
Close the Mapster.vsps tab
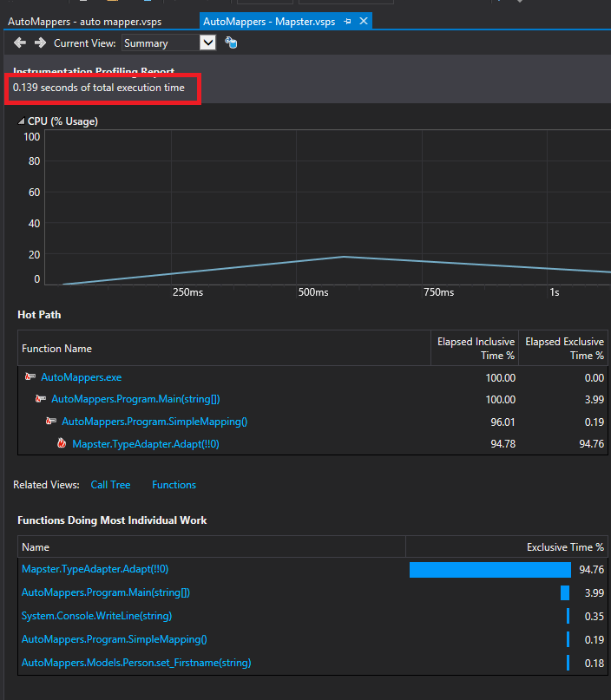(x=364, y=21)
